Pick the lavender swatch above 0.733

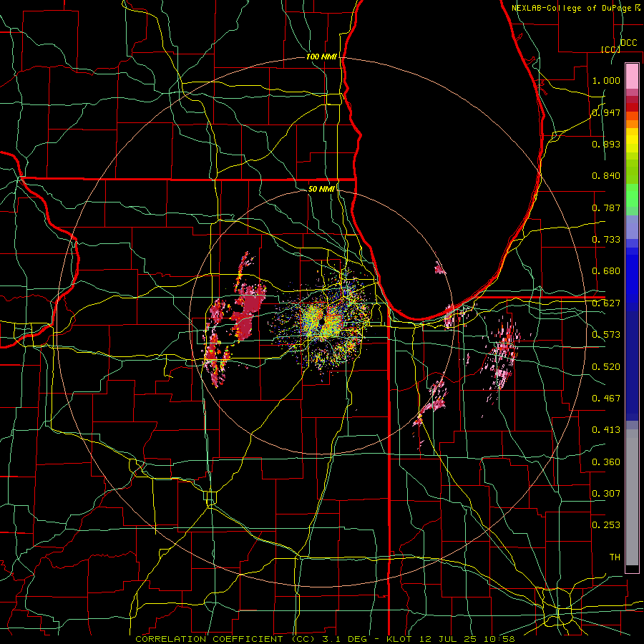pyautogui.click(x=632, y=227)
